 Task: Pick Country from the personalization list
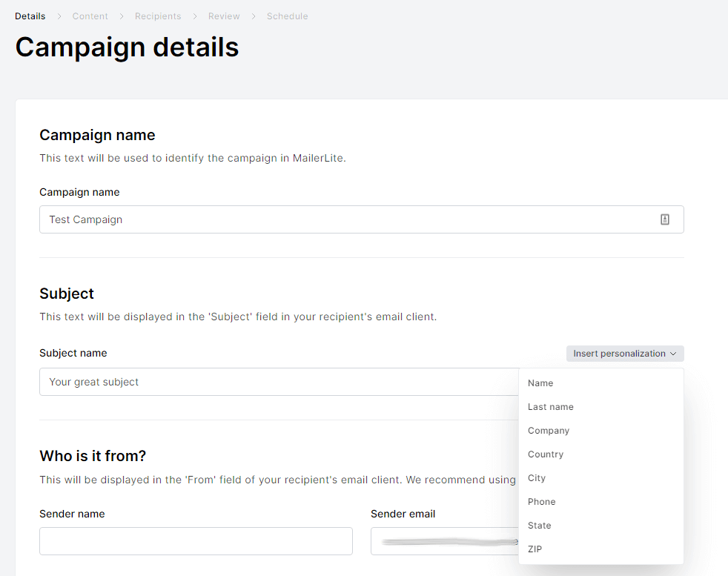pyautogui.click(x=546, y=454)
